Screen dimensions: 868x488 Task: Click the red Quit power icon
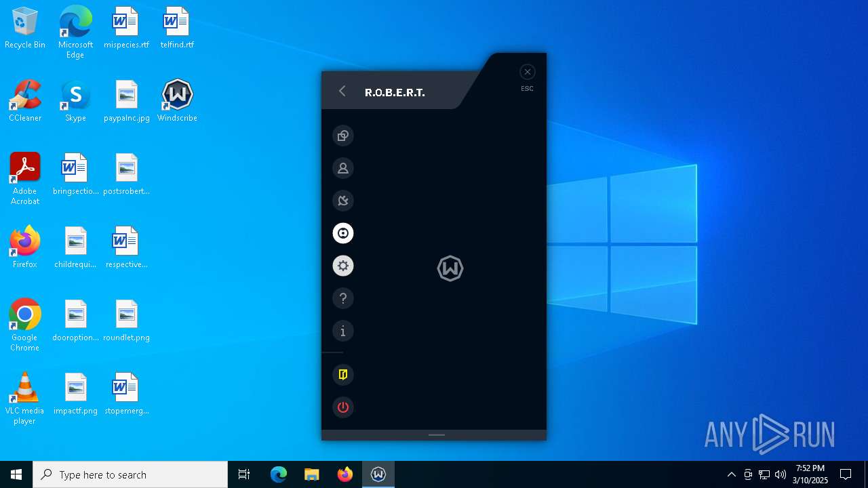click(x=343, y=407)
